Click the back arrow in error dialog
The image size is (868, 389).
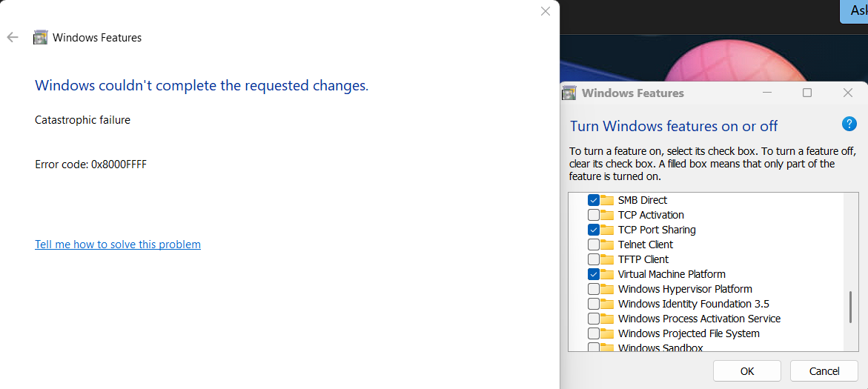tap(12, 38)
